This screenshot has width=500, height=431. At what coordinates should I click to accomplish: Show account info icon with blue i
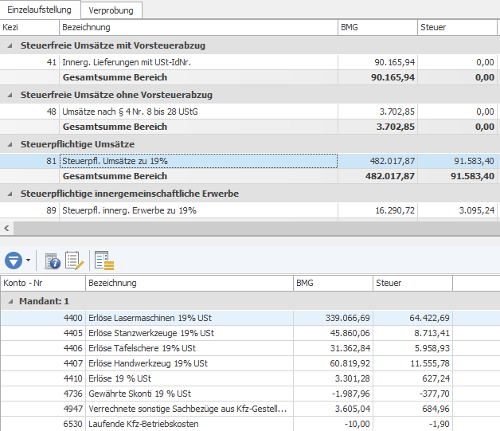point(52,261)
